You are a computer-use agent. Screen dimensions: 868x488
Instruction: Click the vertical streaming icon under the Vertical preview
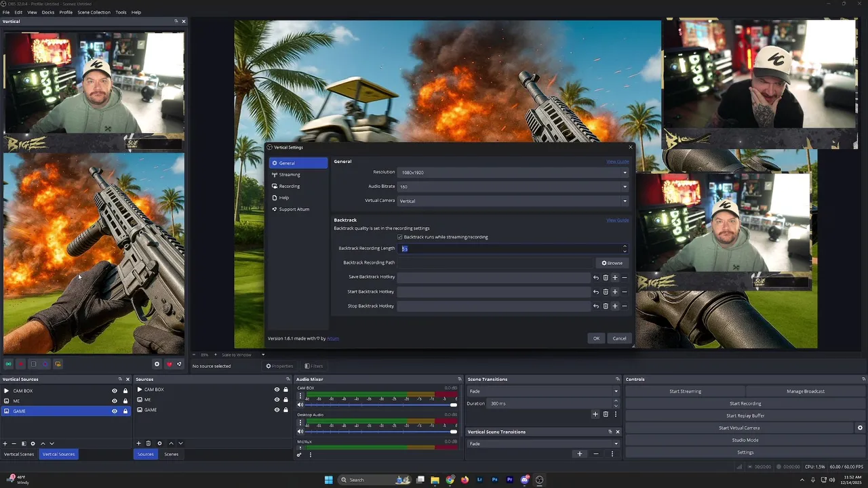coord(9,364)
